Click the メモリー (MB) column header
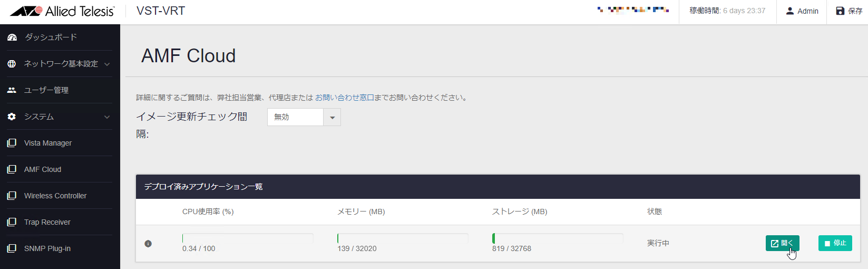The height and width of the screenshot is (269, 868). click(x=361, y=212)
